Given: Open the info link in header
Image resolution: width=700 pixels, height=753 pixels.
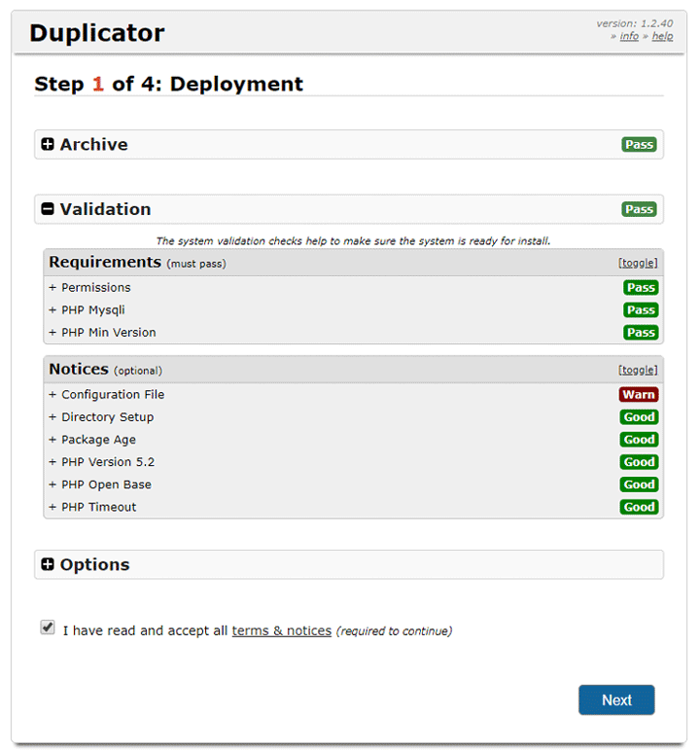Looking at the screenshot, I should click(629, 36).
